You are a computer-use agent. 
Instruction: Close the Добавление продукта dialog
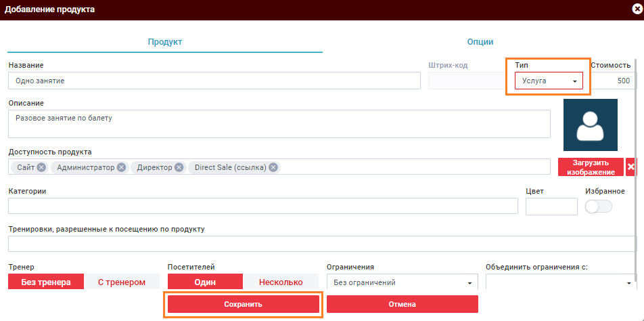(637, 9)
